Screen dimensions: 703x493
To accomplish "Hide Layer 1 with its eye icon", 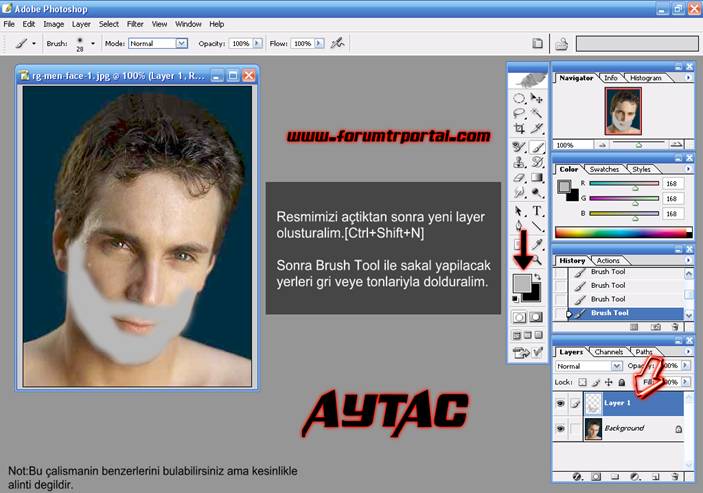I will click(x=560, y=403).
